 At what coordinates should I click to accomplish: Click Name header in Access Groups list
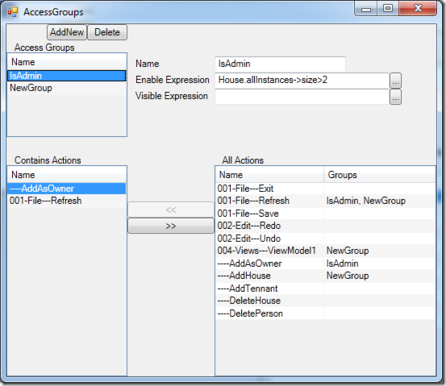[x=67, y=62]
